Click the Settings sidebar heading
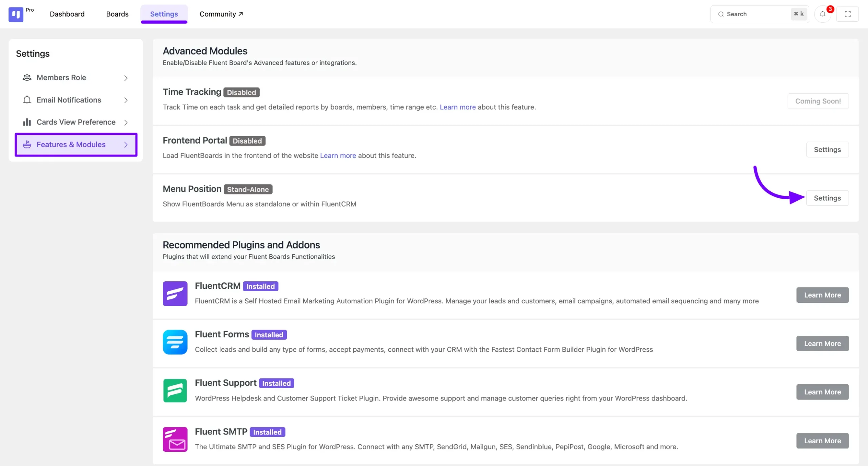The width and height of the screenshot is (868, 466). [x=33, y=54]
